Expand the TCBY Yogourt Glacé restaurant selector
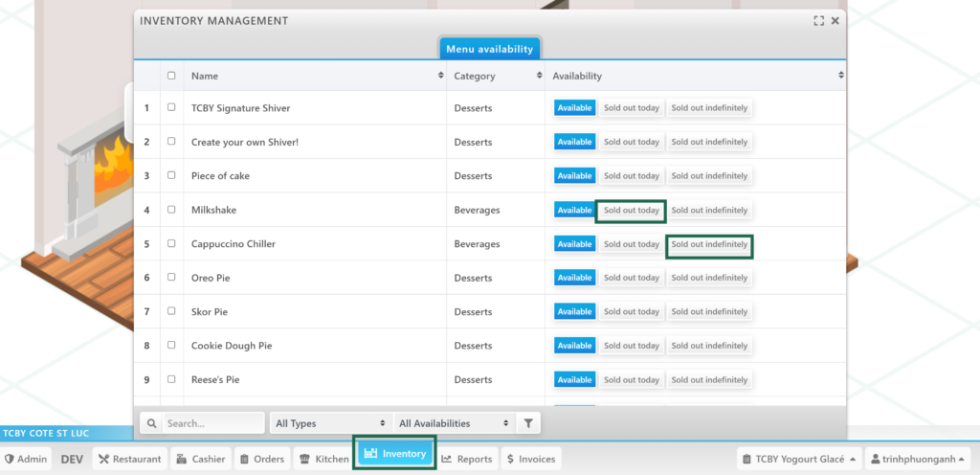Image resolution: width=980 pixels, height=475 pixels. (799, 459)
